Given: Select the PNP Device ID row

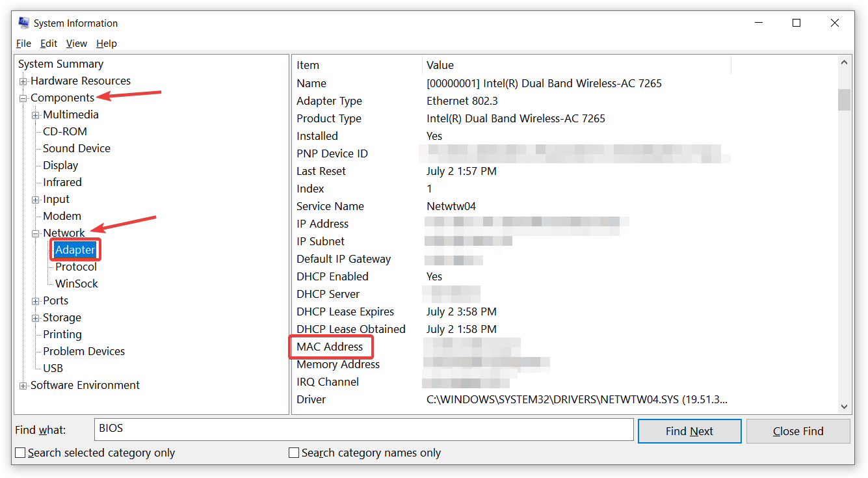Looking at the screenshot, I should (564, 153).
